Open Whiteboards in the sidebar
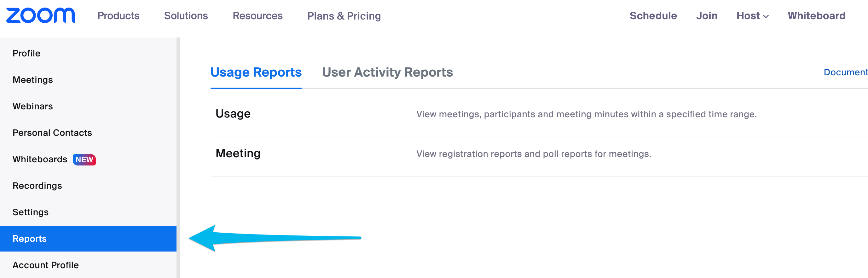 click(40, 159)
